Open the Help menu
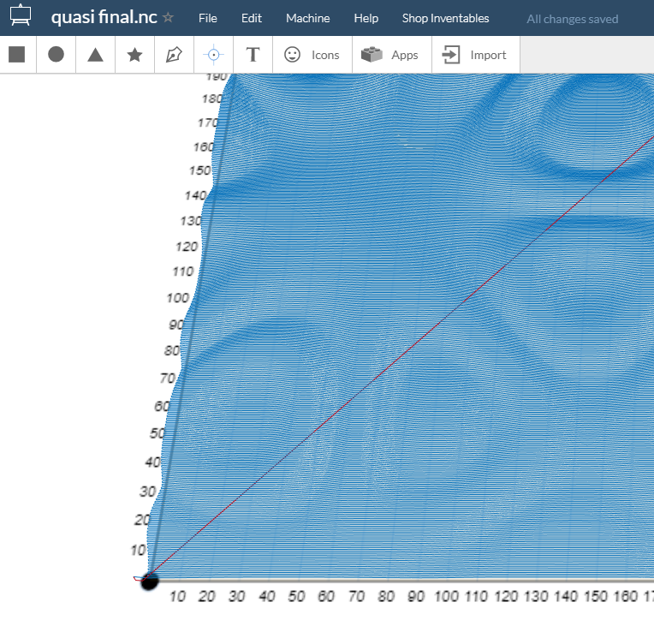 coord(366,18)
